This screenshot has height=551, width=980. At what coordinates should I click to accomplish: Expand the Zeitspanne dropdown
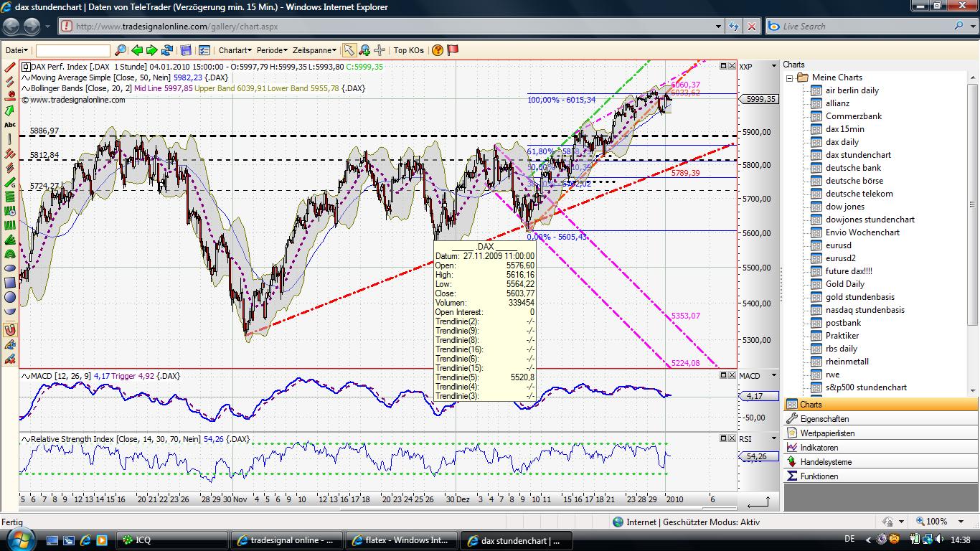(314, 50)
